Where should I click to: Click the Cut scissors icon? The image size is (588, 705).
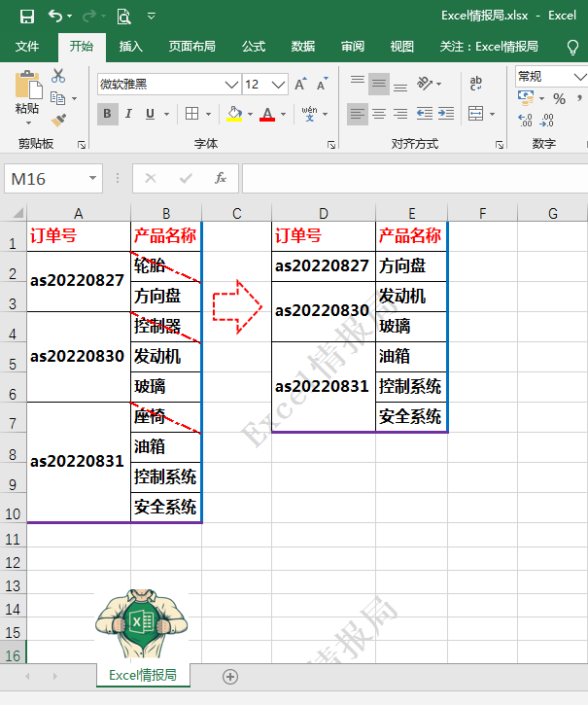click(x=58, y=76)
